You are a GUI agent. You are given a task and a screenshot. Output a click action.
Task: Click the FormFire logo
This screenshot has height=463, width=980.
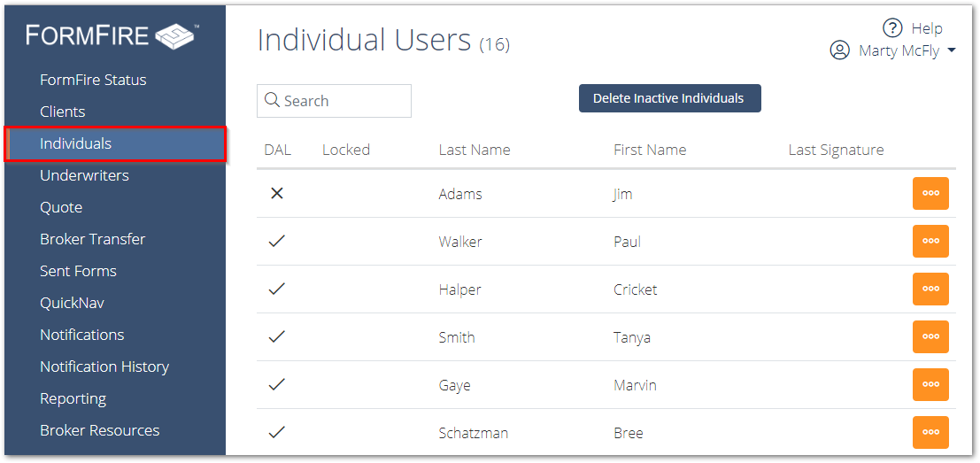click(x=111, y=35)
